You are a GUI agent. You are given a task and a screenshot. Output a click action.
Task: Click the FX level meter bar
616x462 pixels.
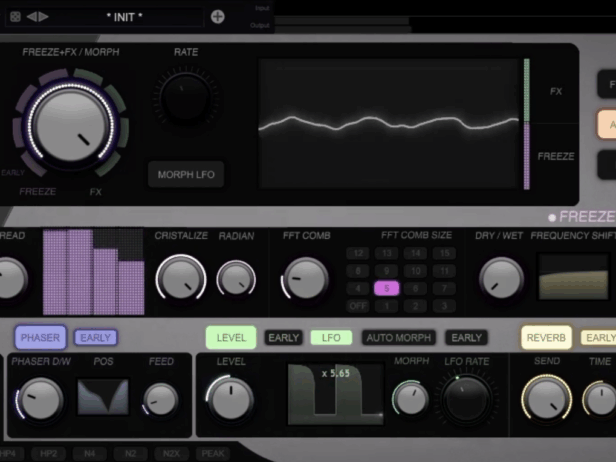(x=526, y=90)
